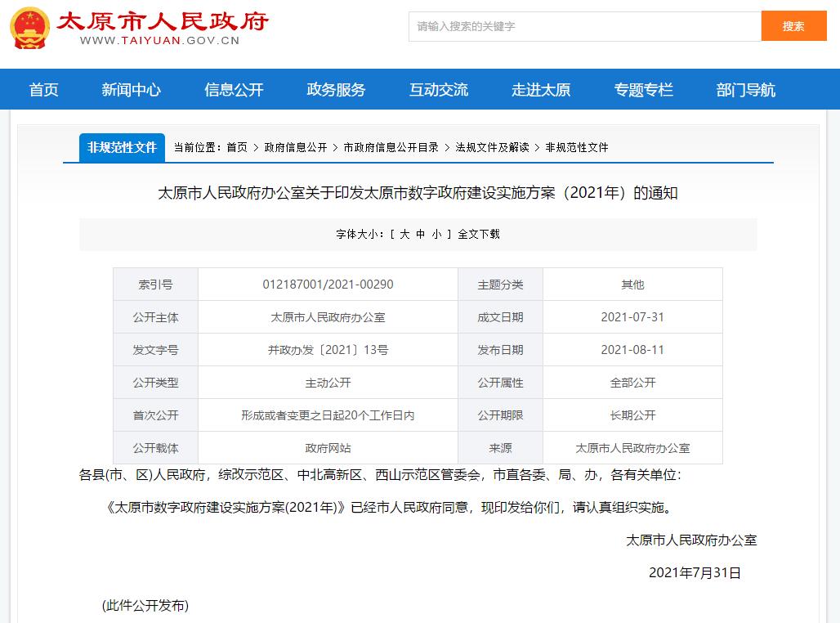Navigate to 走进太原 section
840x623 pixels.
coord(541,90)
